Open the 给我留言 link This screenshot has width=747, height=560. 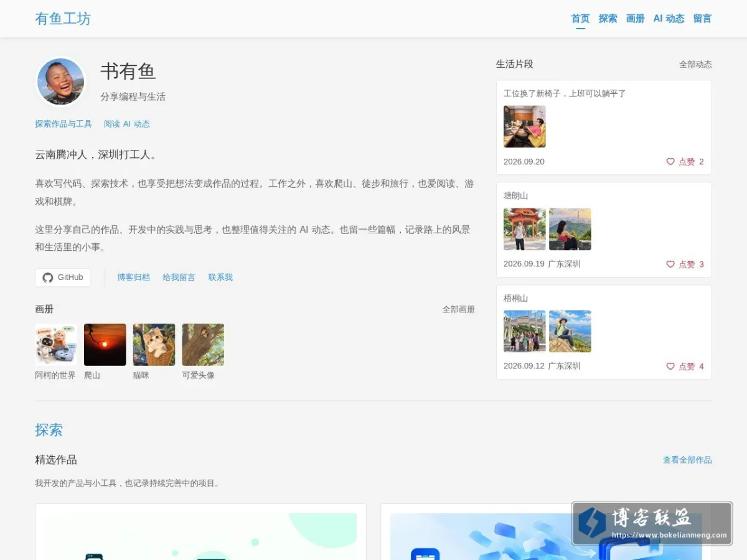(179, 278)
